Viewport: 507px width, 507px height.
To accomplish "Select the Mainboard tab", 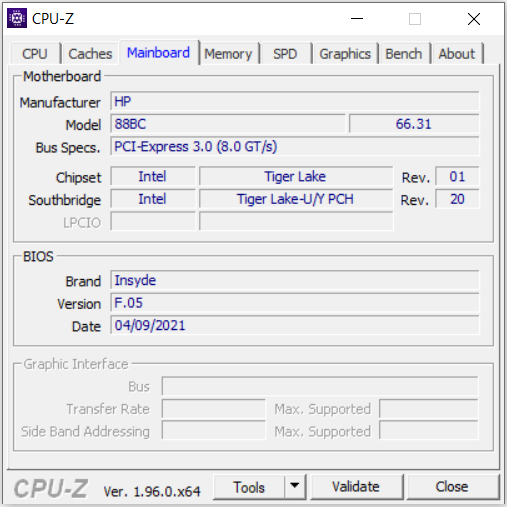I will pyautogui.click(x=159, y=53).
